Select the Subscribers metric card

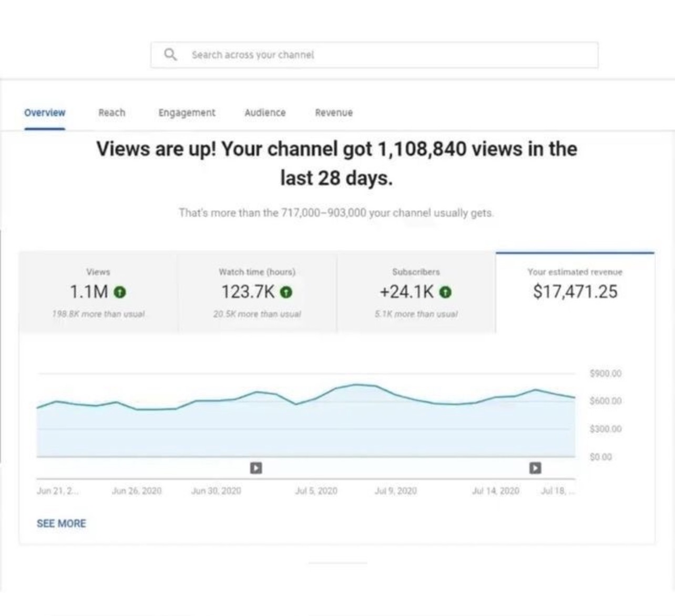pos(416,292)
